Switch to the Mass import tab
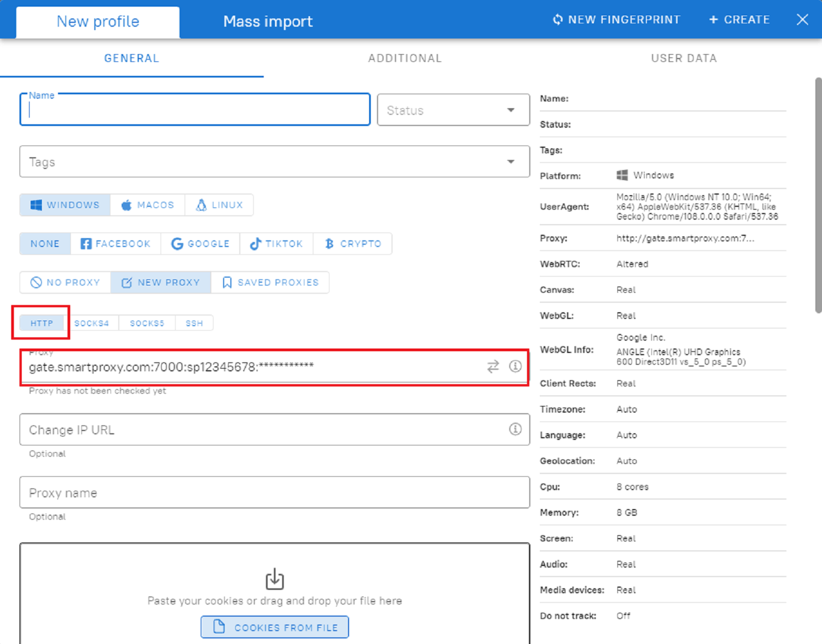The width and height of the screenshot is (822, 644). click(268, 22)
